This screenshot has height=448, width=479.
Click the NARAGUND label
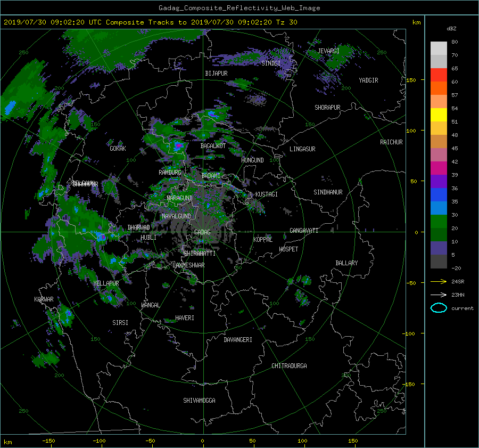point(180,198)
